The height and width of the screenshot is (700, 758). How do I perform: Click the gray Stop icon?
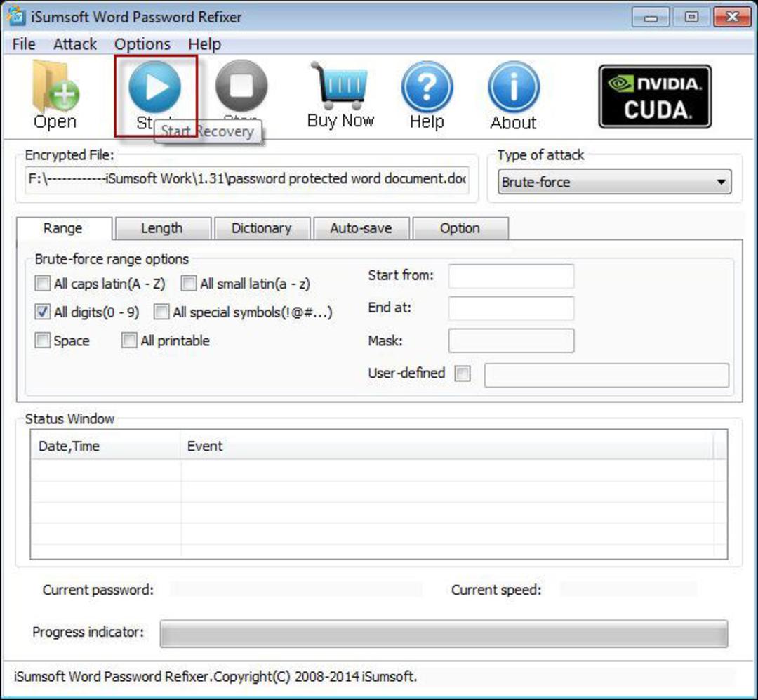point(241,86)
